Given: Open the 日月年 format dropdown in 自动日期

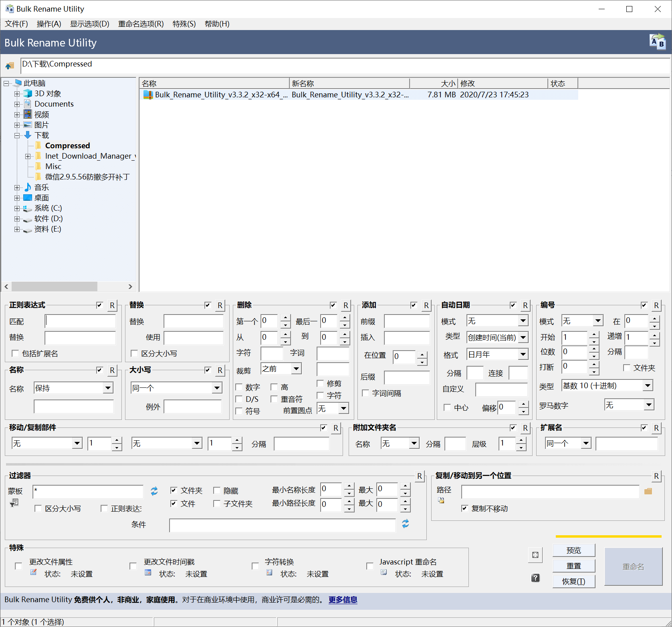Looking at the screenshot, I should [x=523, y=354].
